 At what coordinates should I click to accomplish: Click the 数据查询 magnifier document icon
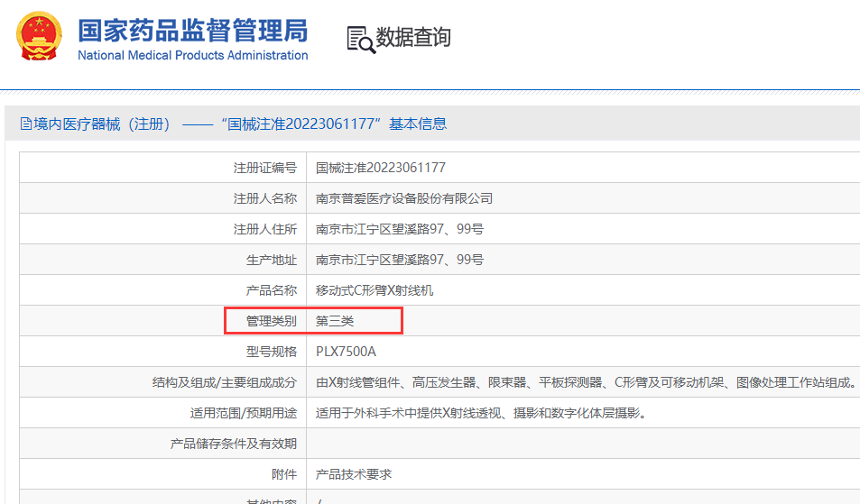tap(360, 38)
